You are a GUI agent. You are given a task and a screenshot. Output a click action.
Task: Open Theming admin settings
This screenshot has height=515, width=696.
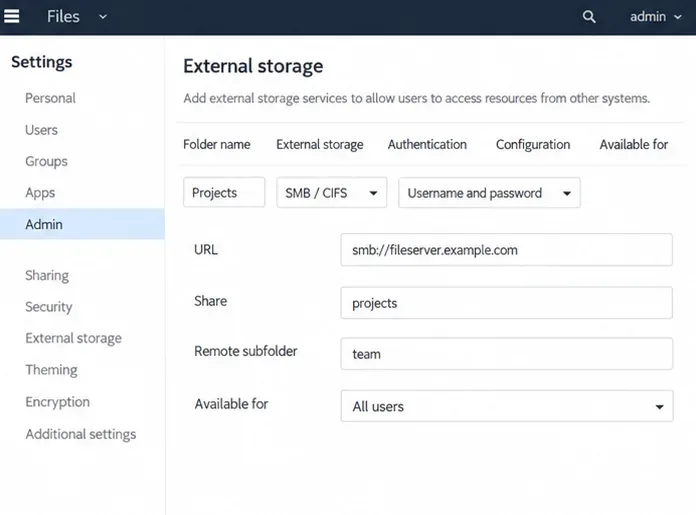[51, 370]
